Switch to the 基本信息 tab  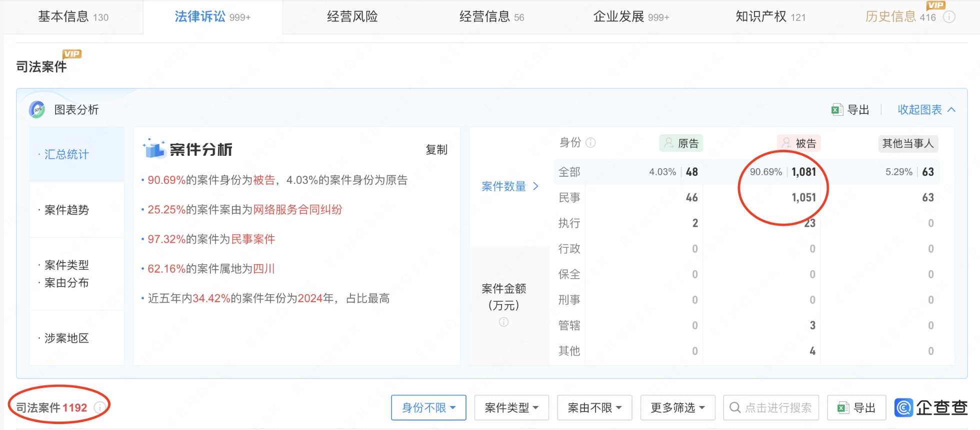click(73, 17)
